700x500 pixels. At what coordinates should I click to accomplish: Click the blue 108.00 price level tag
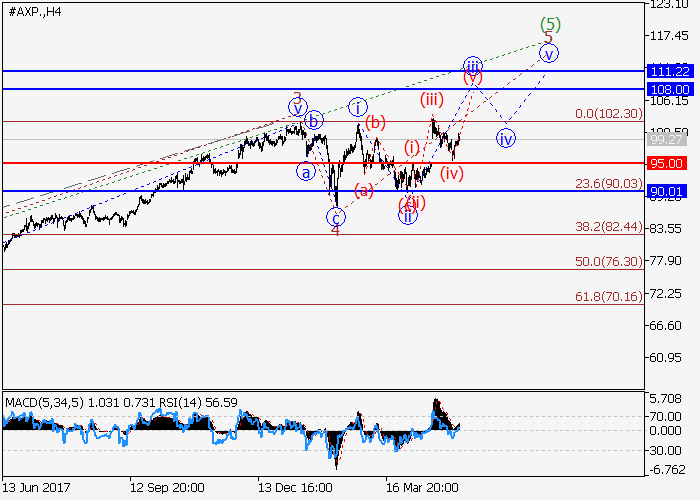tap(671, 89)
